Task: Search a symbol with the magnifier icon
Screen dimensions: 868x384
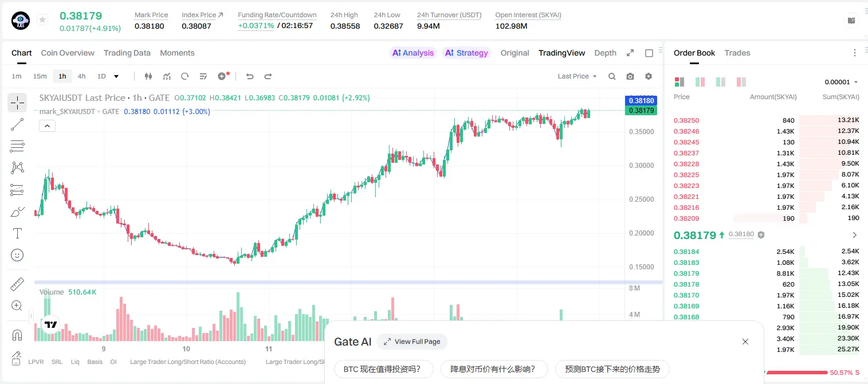Action: [x=612, y=76]
